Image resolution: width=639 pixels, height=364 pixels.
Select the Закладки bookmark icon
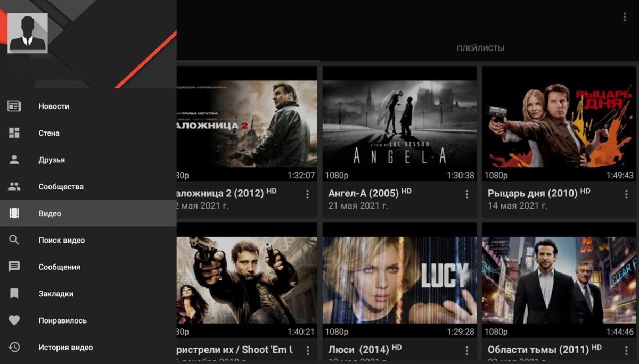tap(14, 294)
